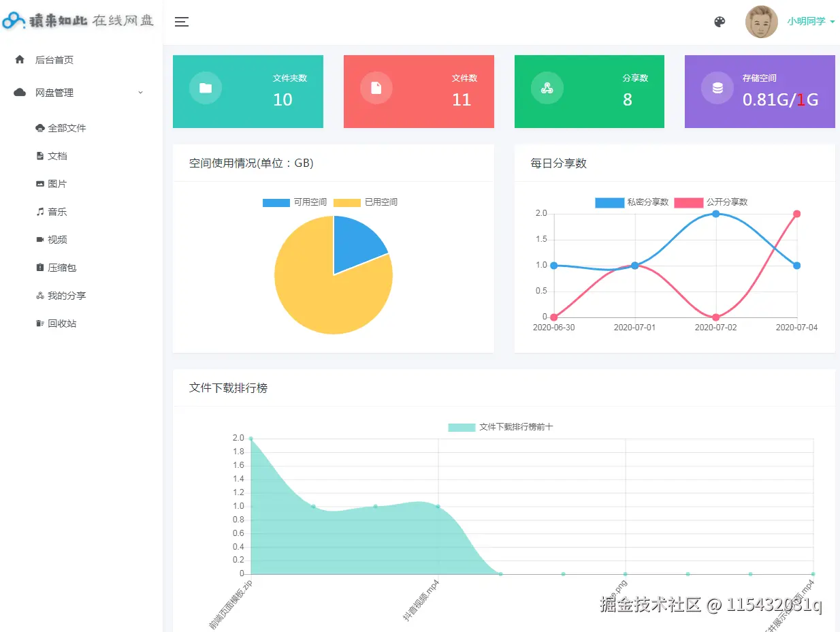Screen dimensions: 840x632
Task: Open 压缩包 submenu item
Action: (62, 268)
